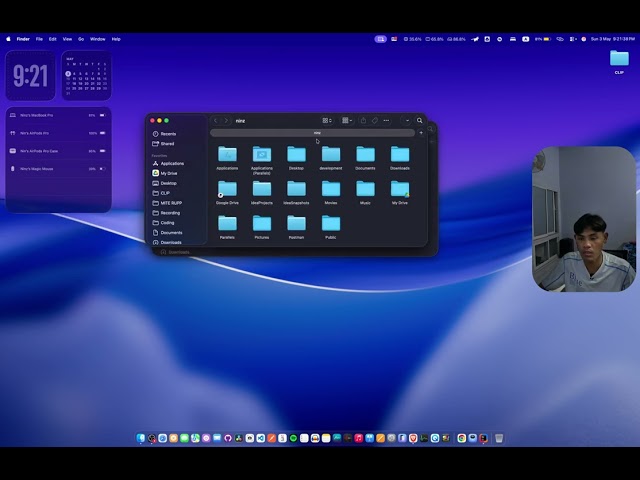The width and height of the screenshot is (640, 480).
Task: Open the IdeaSnapshots folder
Action: [296, 192]
